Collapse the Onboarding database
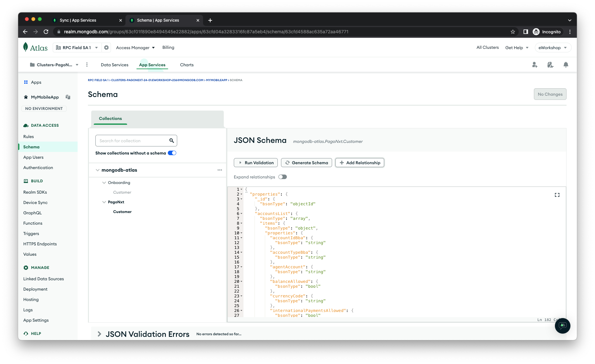 pyautogui.click(x=104, y=183)
